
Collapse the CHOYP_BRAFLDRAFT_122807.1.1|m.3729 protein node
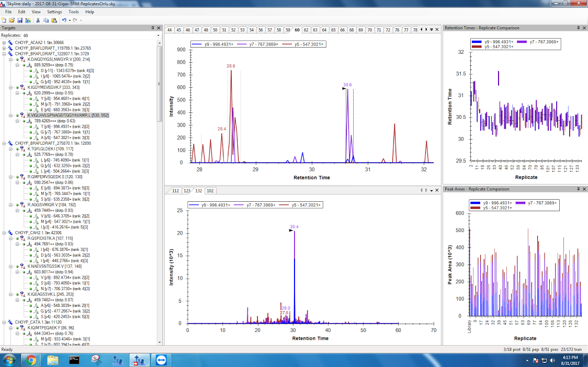(4, 54)
